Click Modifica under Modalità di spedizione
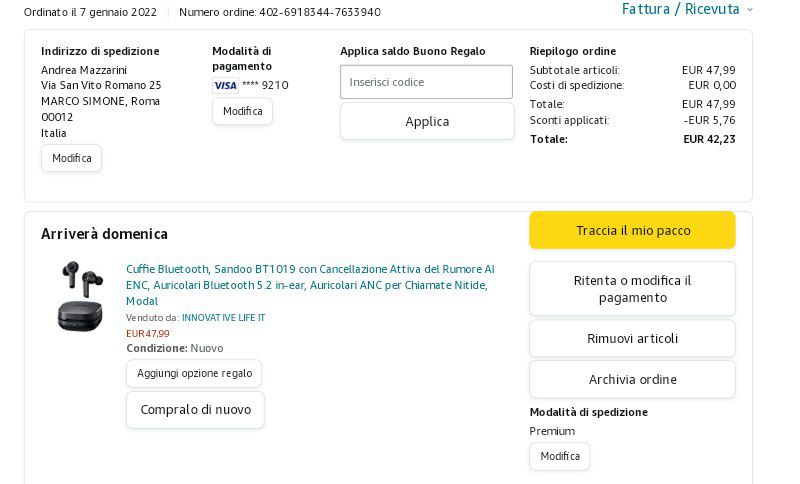The image size is (800, 484). pyautogui.click(x=559, y=456)
